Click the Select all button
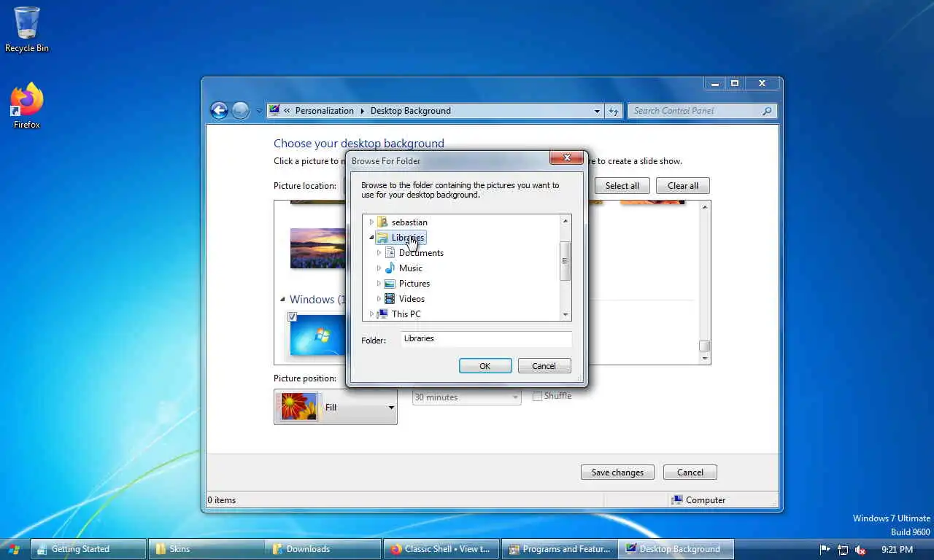 (622, 186)
